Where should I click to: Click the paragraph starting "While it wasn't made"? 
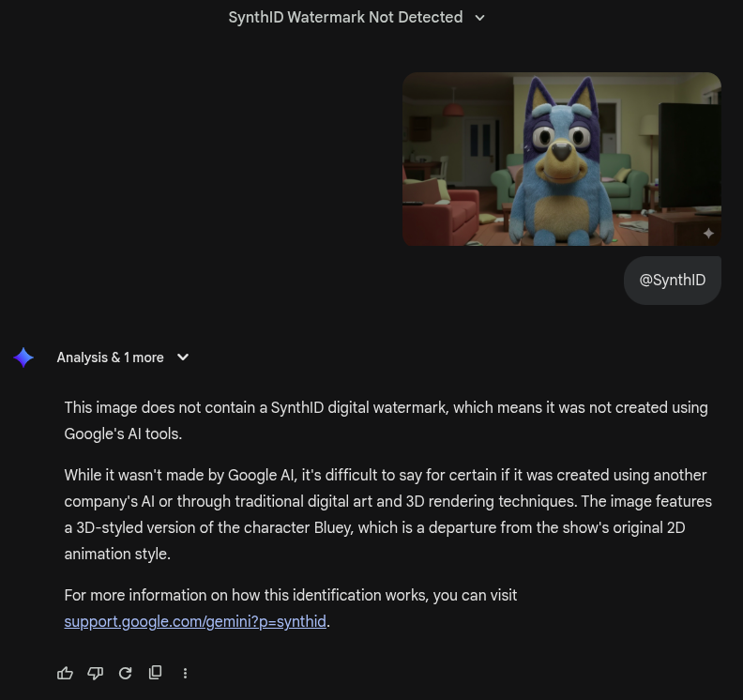388,514
